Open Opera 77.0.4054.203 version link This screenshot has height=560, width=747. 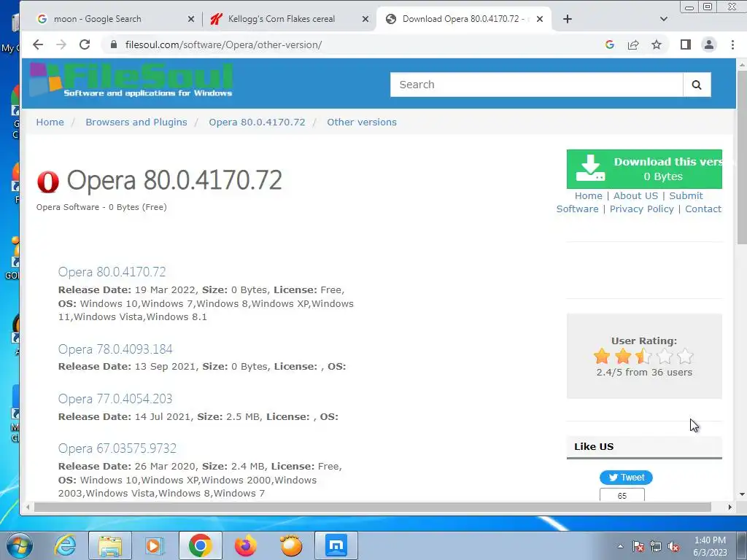[115, 399]
